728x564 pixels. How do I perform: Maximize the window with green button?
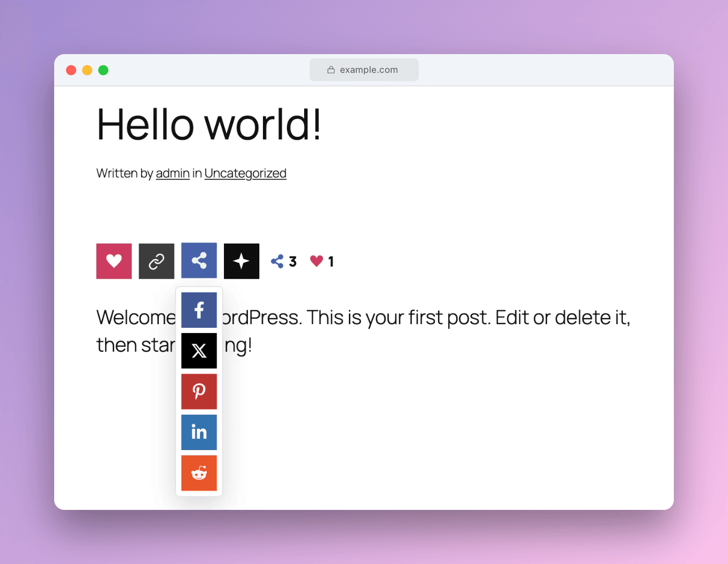(x=104, y=70)
